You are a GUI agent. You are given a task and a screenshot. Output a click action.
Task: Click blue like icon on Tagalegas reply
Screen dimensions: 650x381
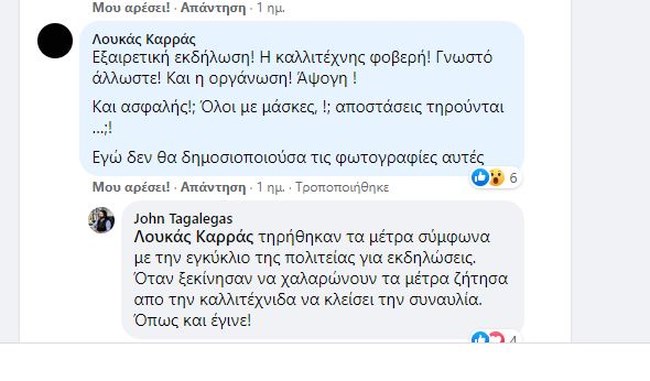coord(480,338)
